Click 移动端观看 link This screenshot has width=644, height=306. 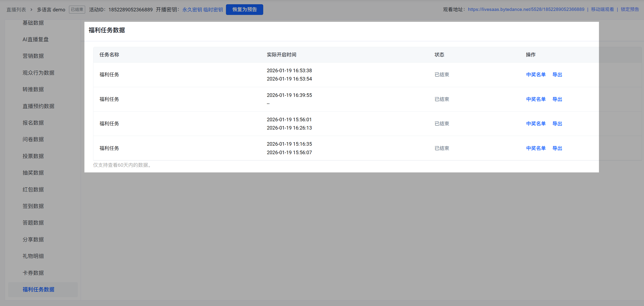tap(602, 9)
